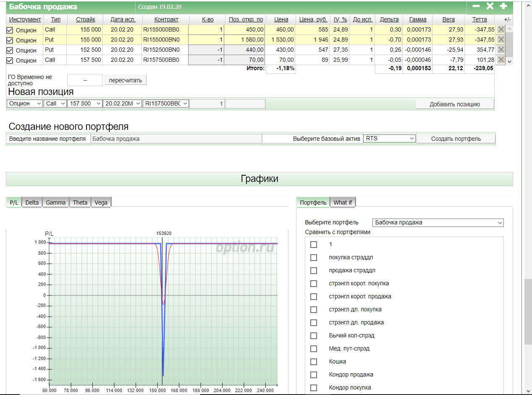Check the Кондор продажа comparison box
The height and width of the screenshot is (395, 532).
pos(313,375)
